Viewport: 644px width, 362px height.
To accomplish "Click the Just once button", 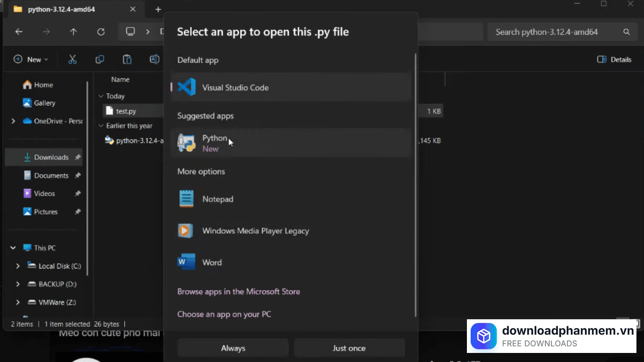I will pos(349,348).
